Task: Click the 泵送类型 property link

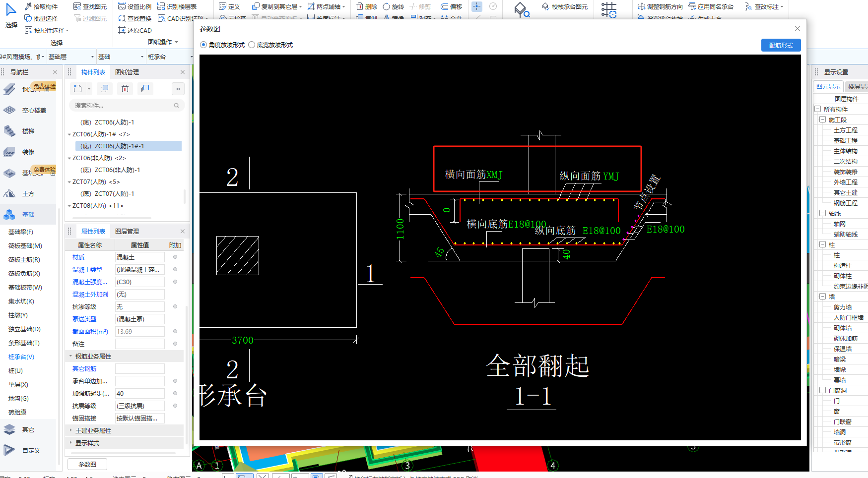Action: (84, 319)
